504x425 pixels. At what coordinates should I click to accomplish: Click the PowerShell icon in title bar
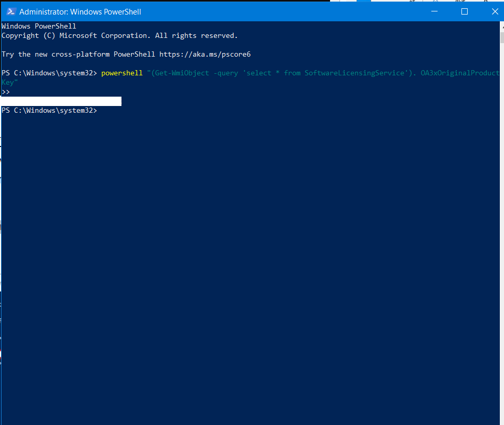pyautogui.click(x=11, y=11)
